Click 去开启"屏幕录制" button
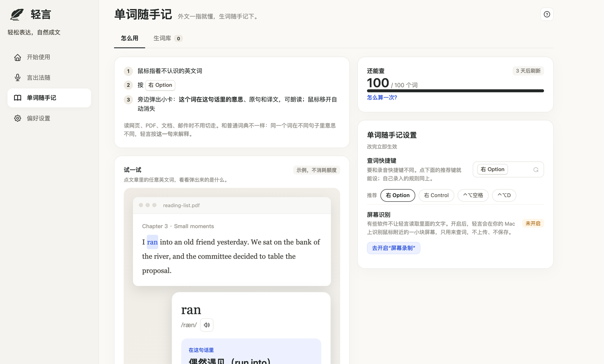 coord(393,248)
